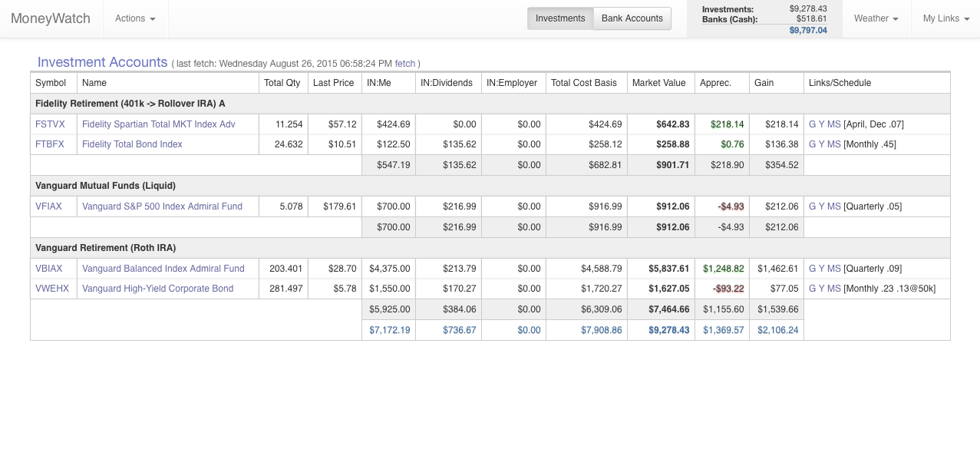980x449 pixels.
Task: Click the IN:Employer column header
Action: click(x=512, y=83)
